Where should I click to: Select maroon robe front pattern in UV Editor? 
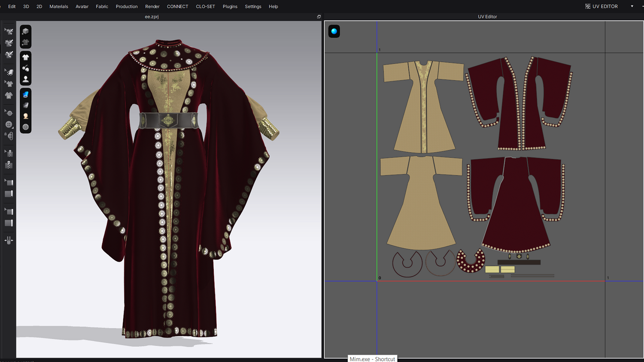[x=519, y=103]
